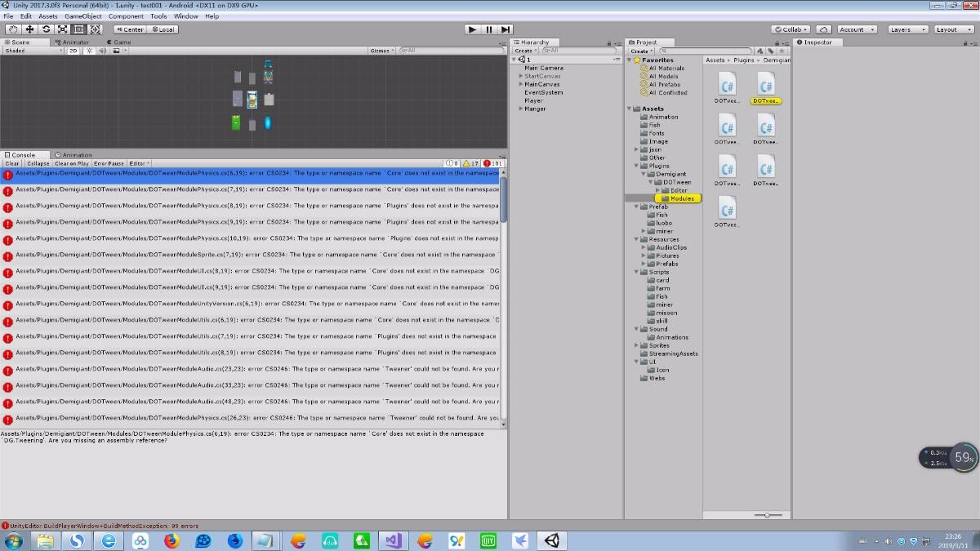Open the Collab dropdown
The height and width of the screenshot is (551, 980).
[792, 29]
